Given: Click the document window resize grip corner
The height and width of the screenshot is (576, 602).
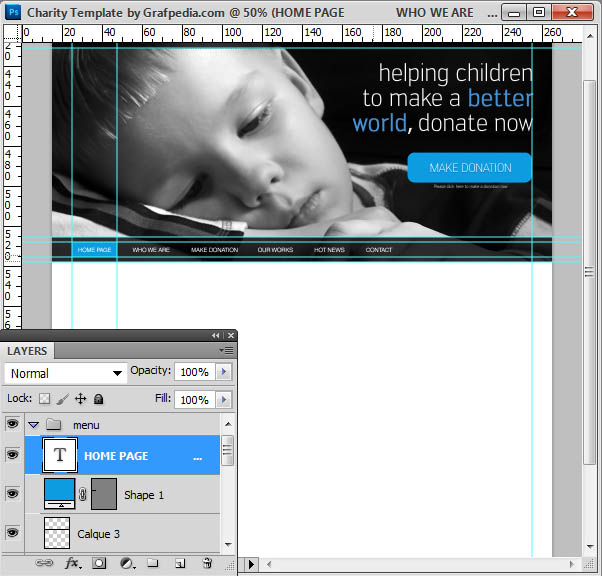Looking at the screenshot, I should pyautogui.click(x=590, y=564).
